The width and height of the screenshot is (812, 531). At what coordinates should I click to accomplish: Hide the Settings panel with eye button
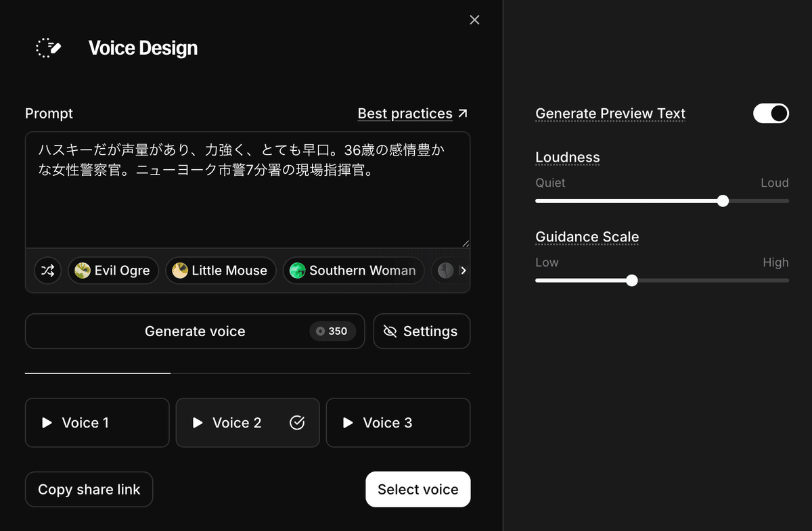(x=421, y=331)
